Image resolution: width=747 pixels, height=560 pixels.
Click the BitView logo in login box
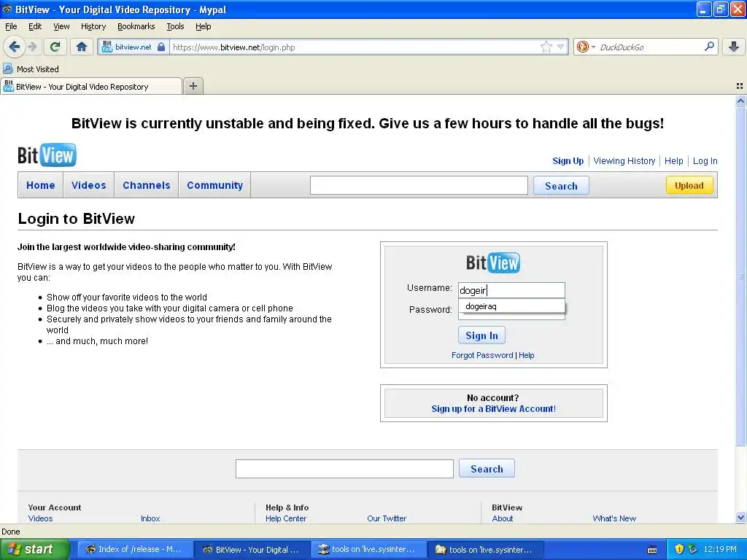click(x=493, y=262)
